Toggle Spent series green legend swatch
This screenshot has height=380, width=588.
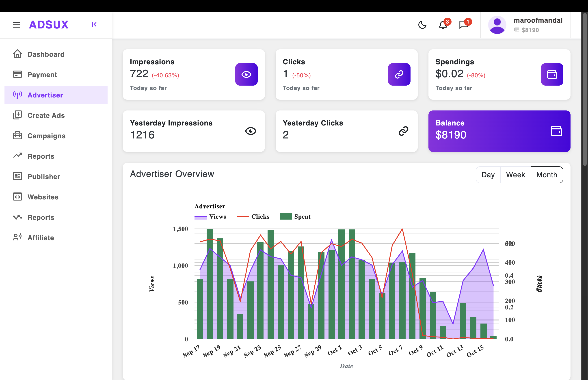tap(286, 216)
